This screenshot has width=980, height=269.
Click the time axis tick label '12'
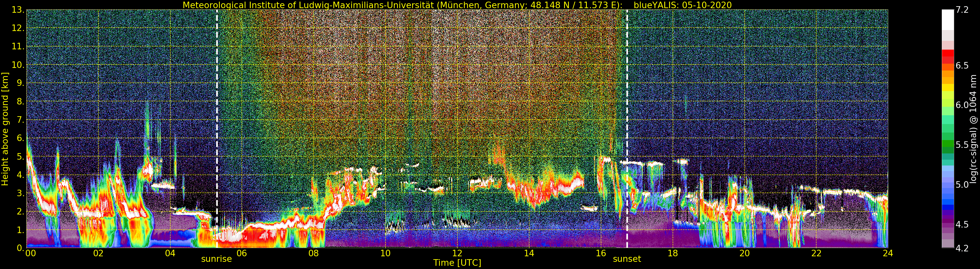(457, 253)
